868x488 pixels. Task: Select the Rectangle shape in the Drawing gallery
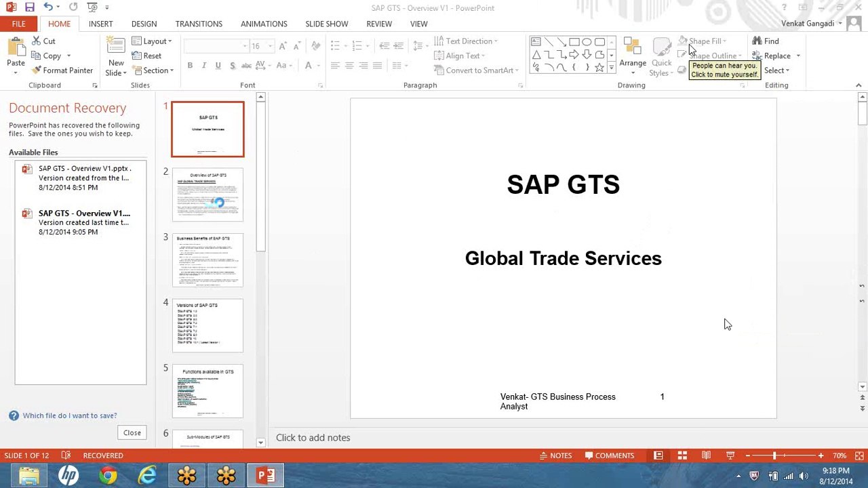574,42
